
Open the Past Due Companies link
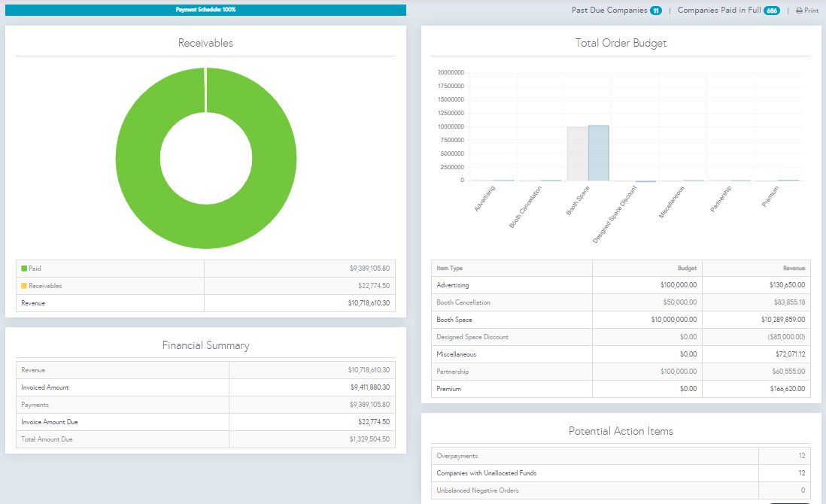click(609, 11)
